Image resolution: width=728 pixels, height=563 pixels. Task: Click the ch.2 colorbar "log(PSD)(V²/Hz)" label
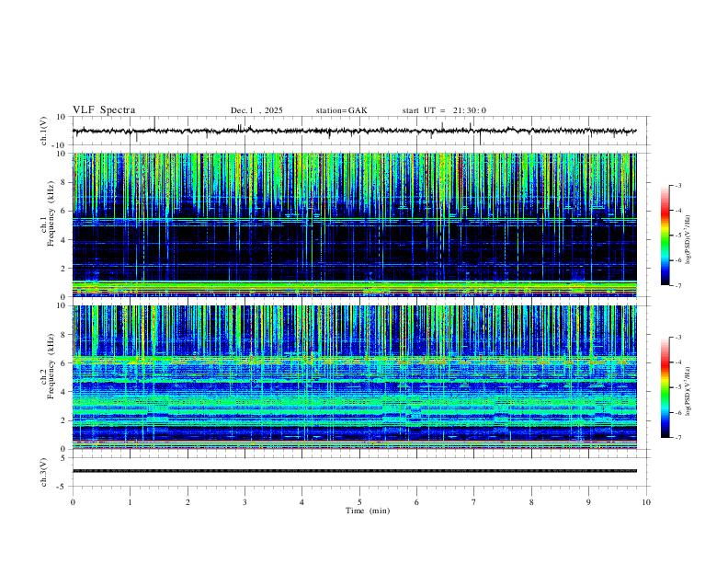(688, 392)
